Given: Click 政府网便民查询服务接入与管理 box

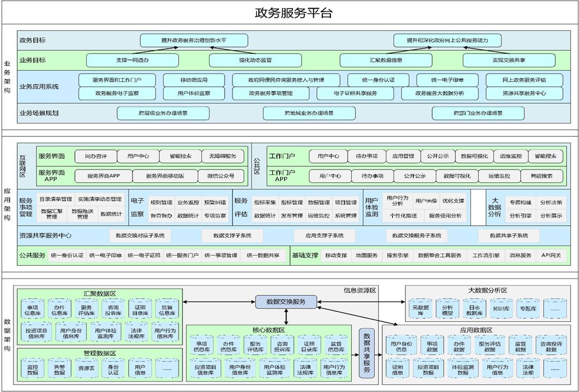Looking at the screenshot, I should click(286, 80).
